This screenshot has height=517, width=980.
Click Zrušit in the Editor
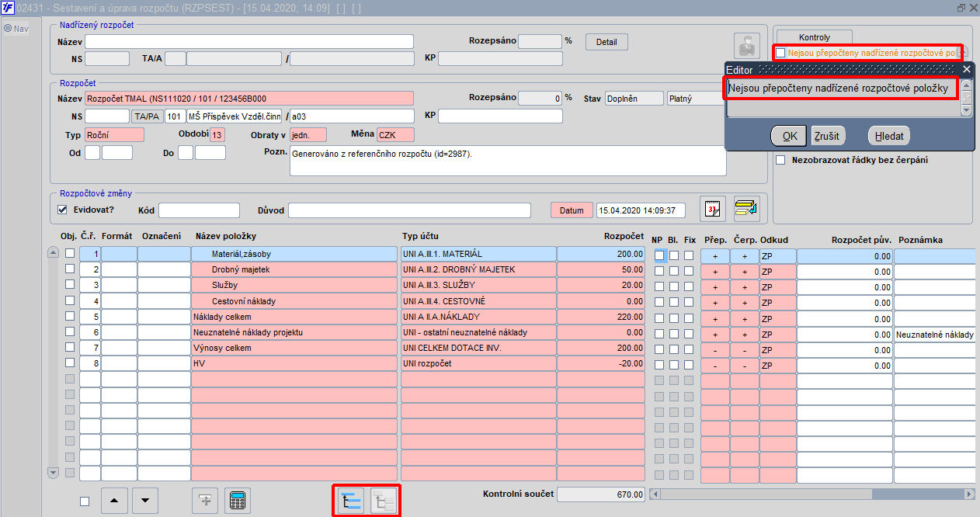pos(826,136)
